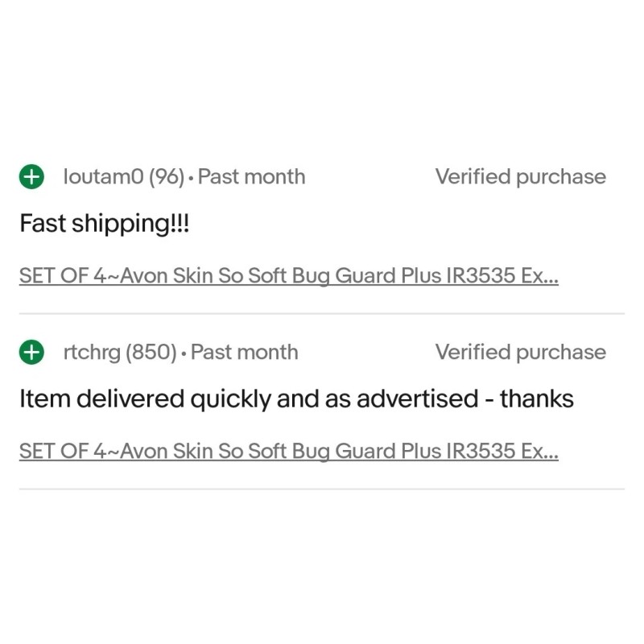Viewport: 644px width, 644px height.
Task: Click "Verified purchase" on loutam0's feedback
Action: click(x=520, y=176)
